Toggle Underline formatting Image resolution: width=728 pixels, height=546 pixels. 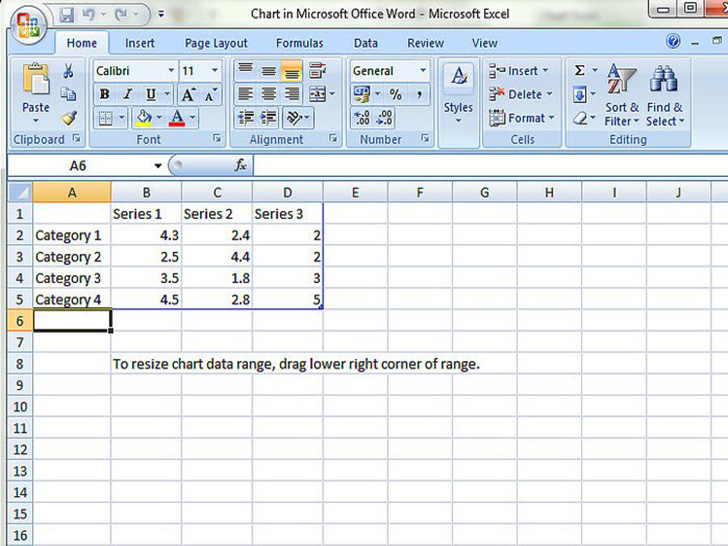pos(150,94)
